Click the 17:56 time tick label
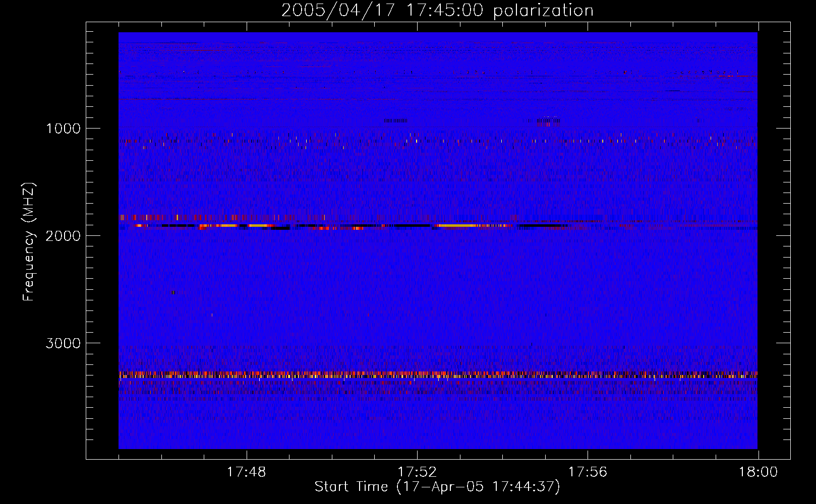Viewport: 816px width, 504px height. [588, 472]
